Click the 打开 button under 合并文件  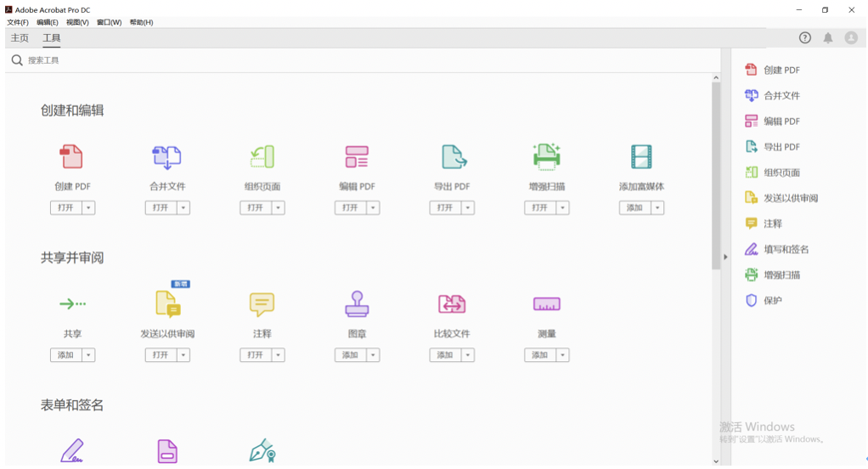point(161,207)
